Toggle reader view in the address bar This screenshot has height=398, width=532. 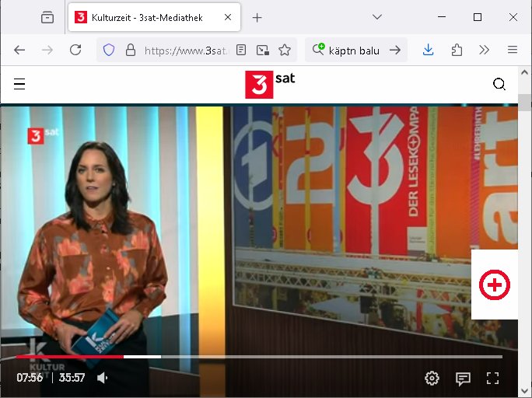pyautogui.click(x=242, y=50)
